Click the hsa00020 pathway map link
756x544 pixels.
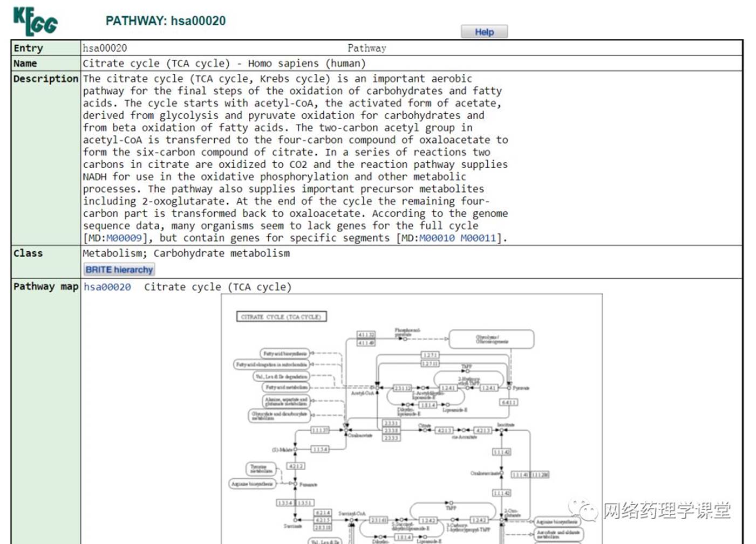107,287
